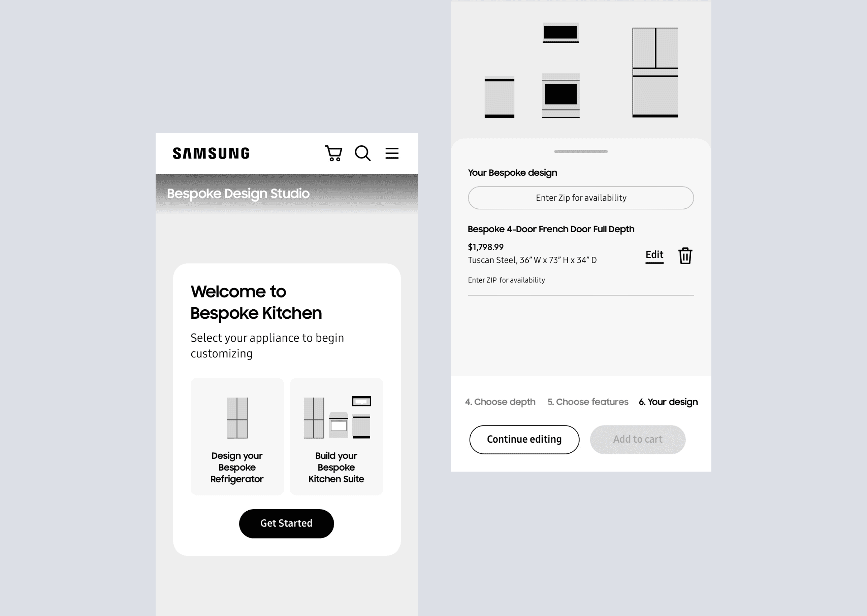Click Enter ZIP for availability under refrigerator
The width and height of the screenshot is (867, 616).
click(x=507, y=279)
